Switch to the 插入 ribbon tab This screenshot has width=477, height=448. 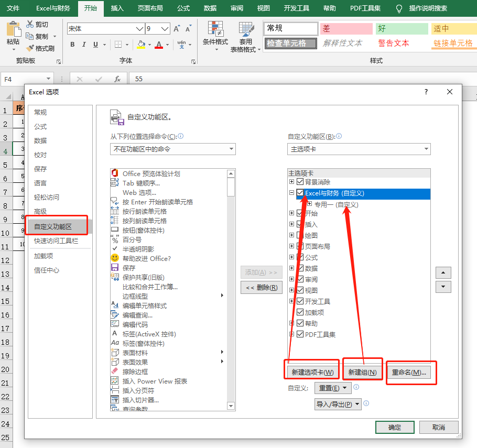pos(117,8)
